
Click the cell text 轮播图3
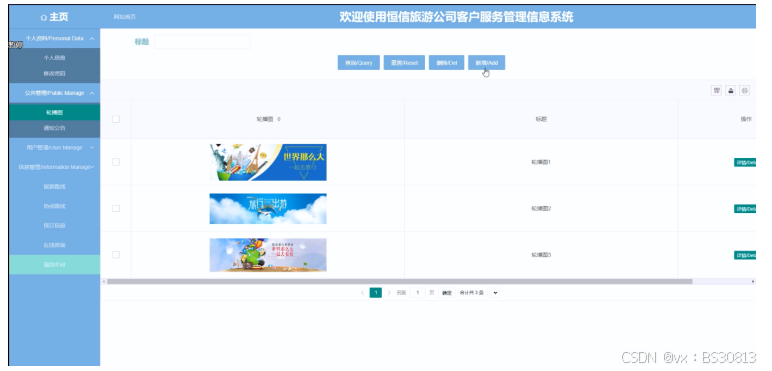pos(541,255)
